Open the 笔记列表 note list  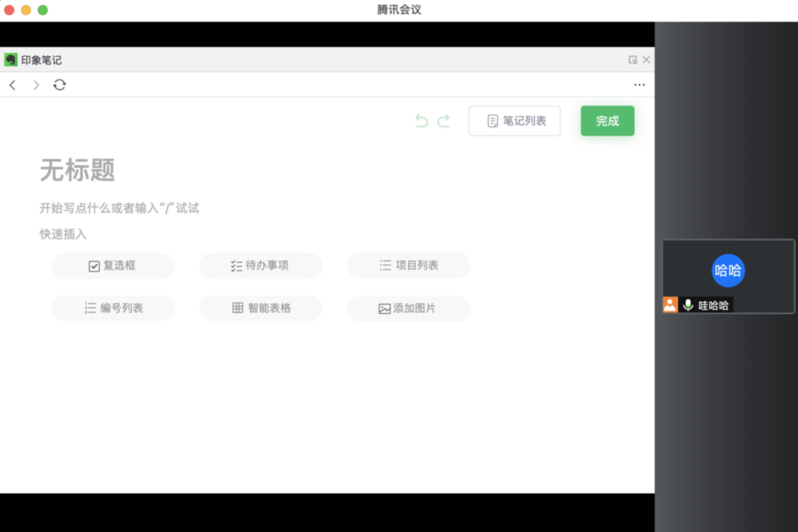(x=514, y=121)
